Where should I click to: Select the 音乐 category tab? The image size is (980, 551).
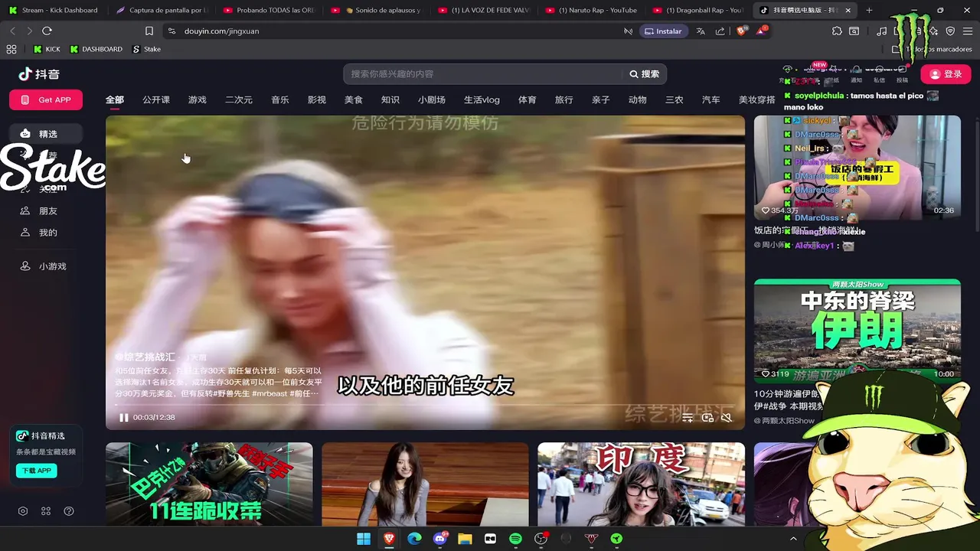tap(280, 99)
